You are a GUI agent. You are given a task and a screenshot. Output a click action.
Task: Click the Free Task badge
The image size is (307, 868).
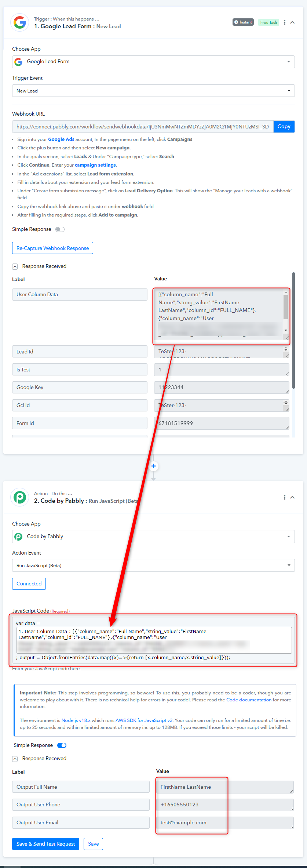click(x=268, y=22)
